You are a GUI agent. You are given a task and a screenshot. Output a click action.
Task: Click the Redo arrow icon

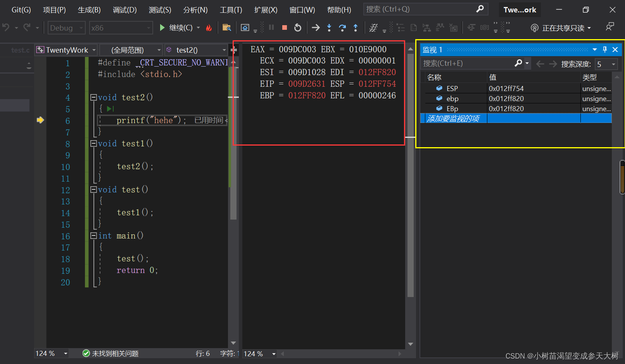pyautogui.click(x=27, y=27)
